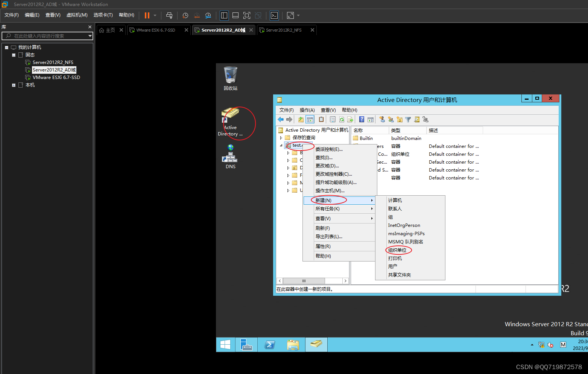This screenshot has height=374, width=588.
Task: Click the AD toolbar forward arrow
Action: click(x=289, y=120)
